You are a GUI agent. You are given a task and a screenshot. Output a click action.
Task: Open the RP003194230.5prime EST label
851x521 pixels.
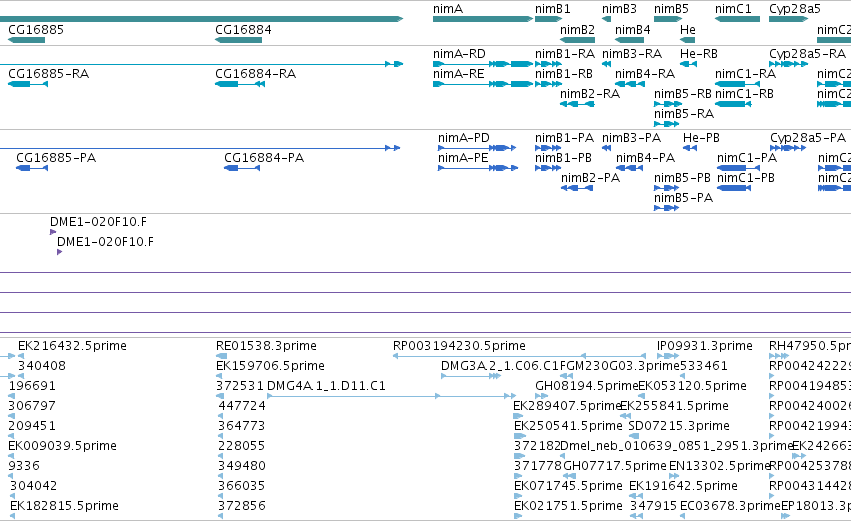pos(459,346)
